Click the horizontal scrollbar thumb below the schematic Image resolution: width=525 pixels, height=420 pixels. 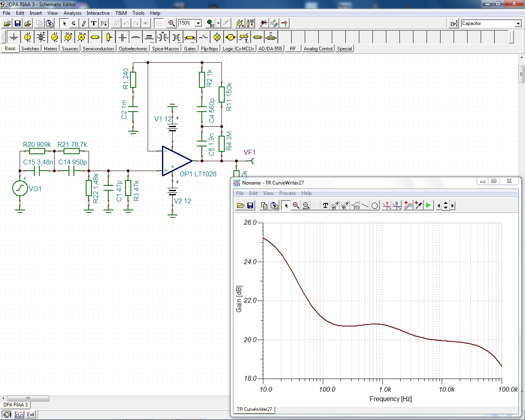click(28, 398)
